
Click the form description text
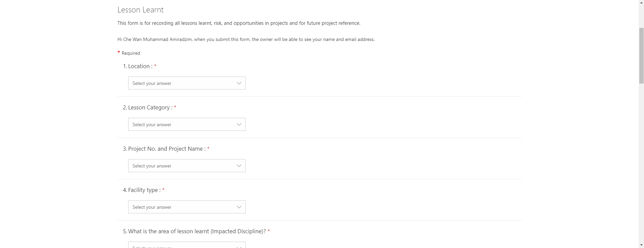click(x=238, y=23)
